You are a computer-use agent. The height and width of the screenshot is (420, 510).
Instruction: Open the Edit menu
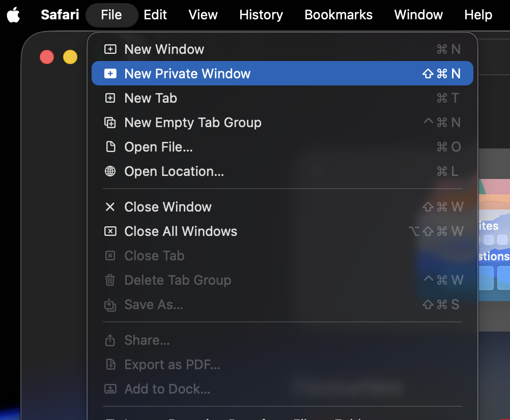[155, 15]
